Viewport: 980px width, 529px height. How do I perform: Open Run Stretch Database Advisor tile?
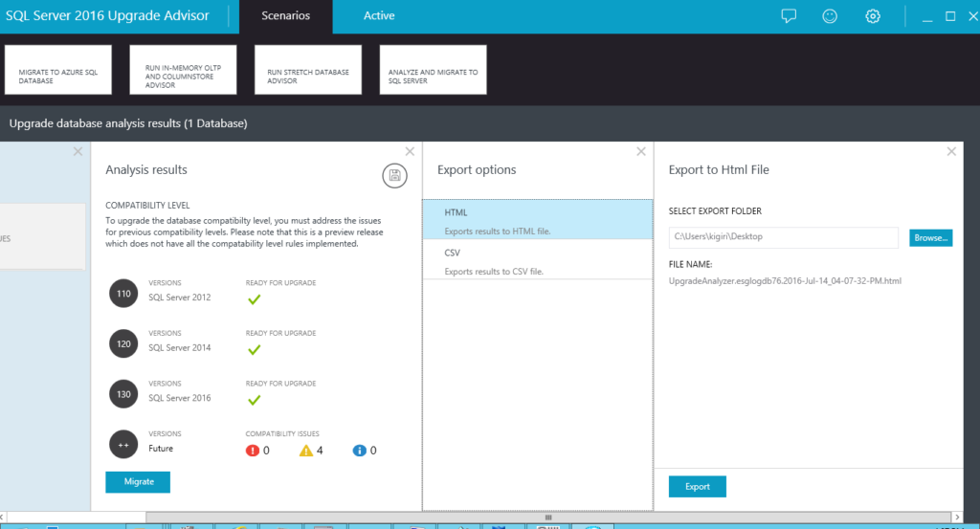click(x=308, y=70)
